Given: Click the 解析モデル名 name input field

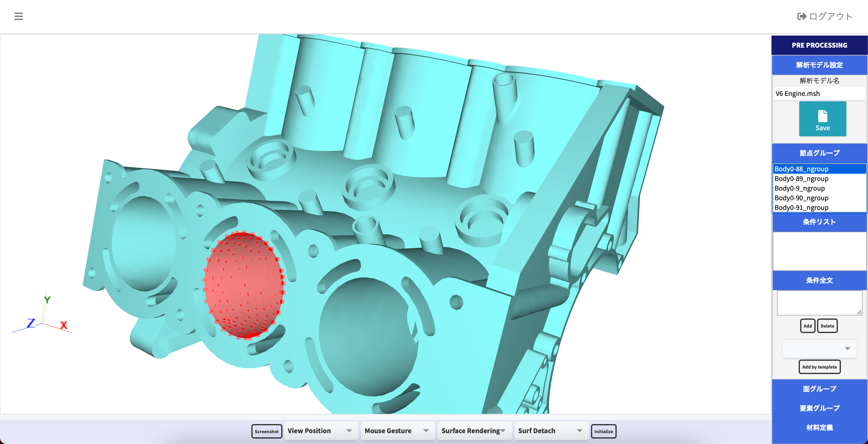Looking at the screenshot, I should [x=819, y=94].
